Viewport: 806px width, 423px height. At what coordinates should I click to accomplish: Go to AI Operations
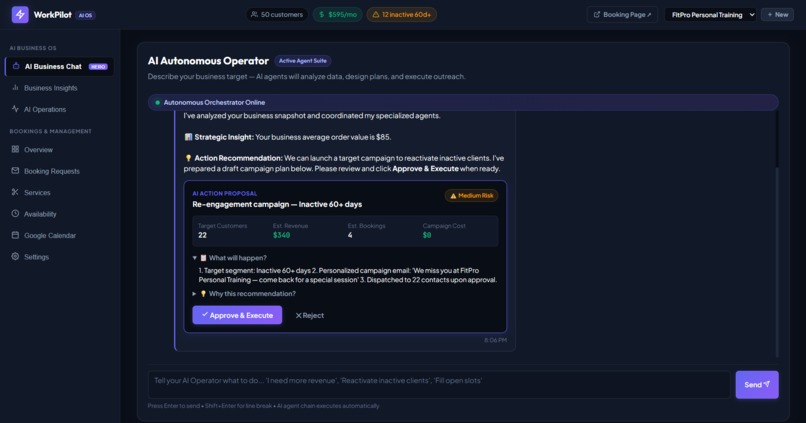pos(60,109)
